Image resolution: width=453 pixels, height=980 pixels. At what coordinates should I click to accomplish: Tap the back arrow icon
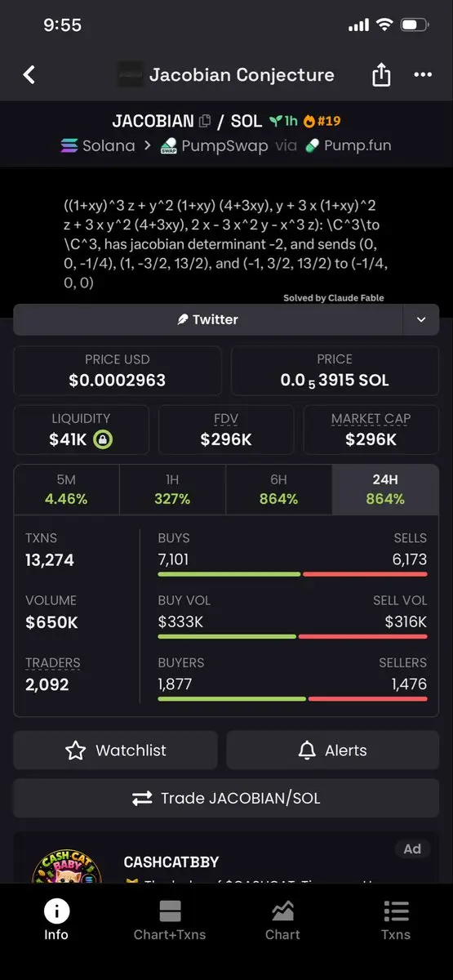29,75
